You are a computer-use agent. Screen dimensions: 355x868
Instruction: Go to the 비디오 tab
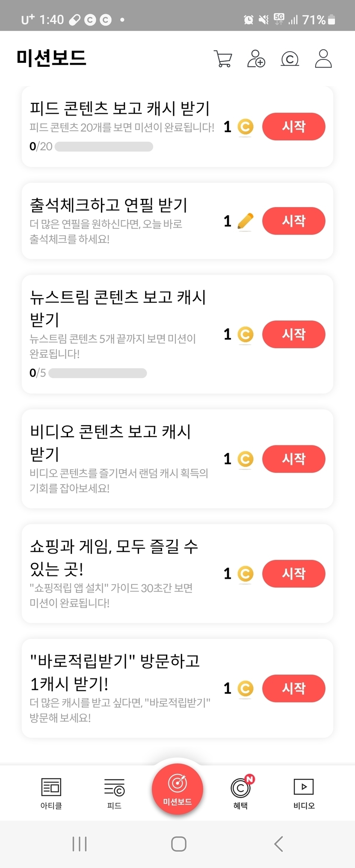tap(304, 794)
